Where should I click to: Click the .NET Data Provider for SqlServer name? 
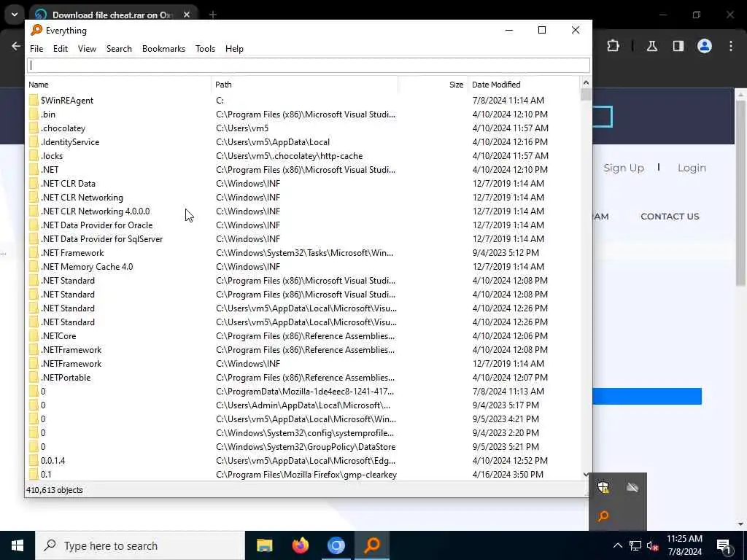click(x=101, y=238)
